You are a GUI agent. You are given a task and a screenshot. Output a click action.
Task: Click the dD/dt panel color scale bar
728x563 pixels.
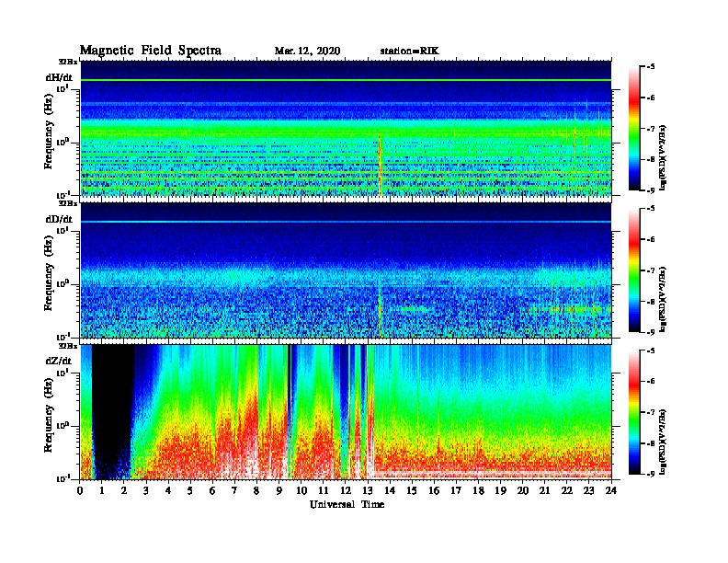tap(634, 270)
